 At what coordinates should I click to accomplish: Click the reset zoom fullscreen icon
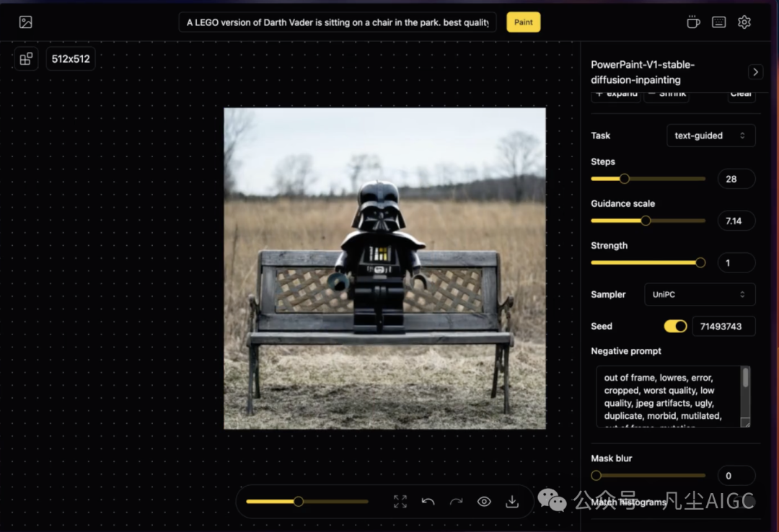coord(400,501)
